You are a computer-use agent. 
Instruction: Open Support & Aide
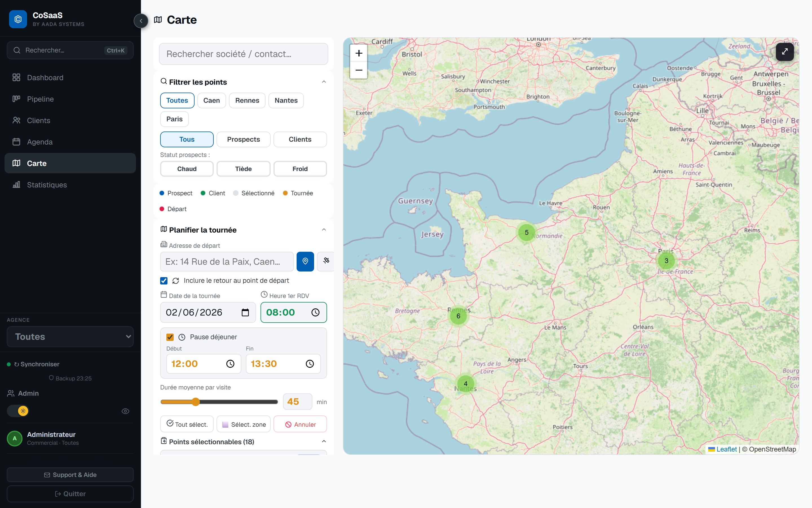pyautogui.click(x=70, y=475)
